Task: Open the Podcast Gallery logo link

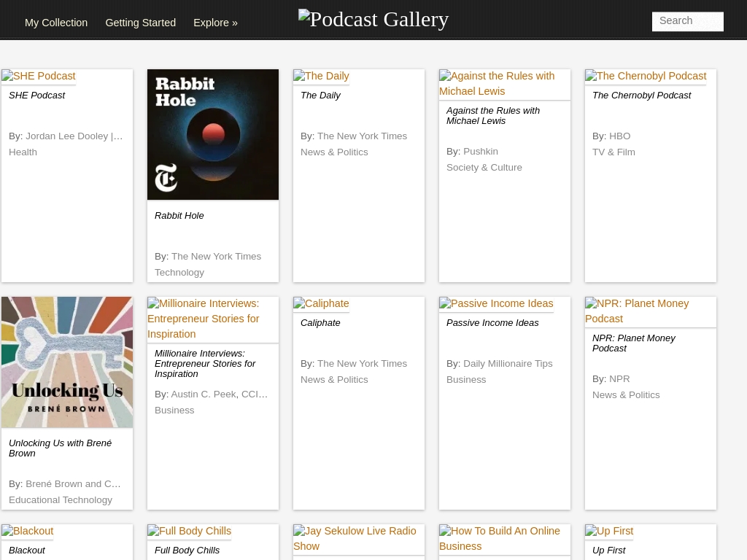Action: [373, 19]
